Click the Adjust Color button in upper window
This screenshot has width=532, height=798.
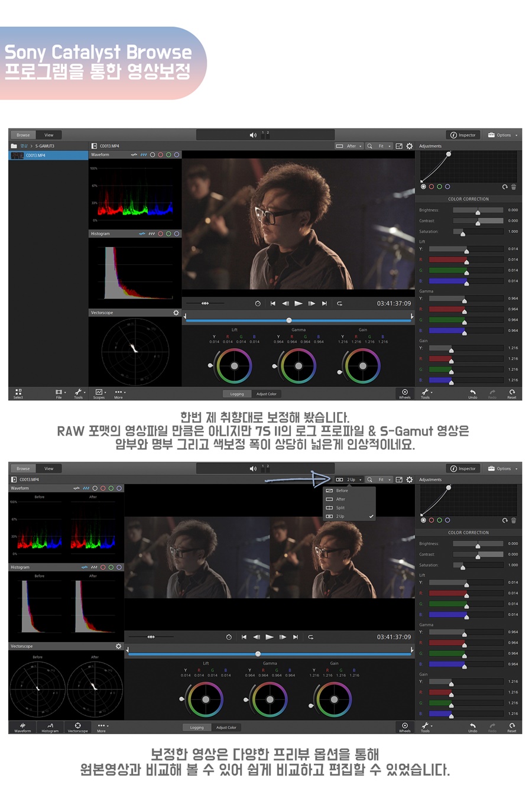click(x=266, y=394)
